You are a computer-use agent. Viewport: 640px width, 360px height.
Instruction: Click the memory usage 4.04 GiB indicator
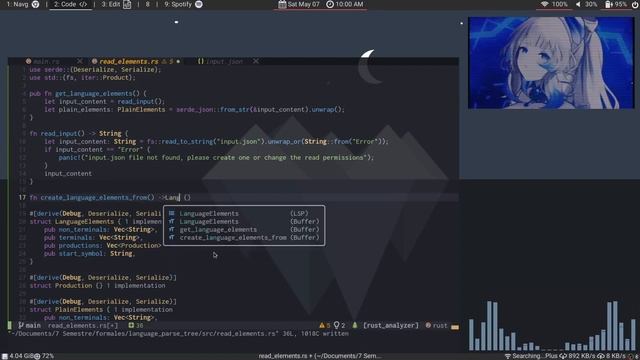[17, 356]
